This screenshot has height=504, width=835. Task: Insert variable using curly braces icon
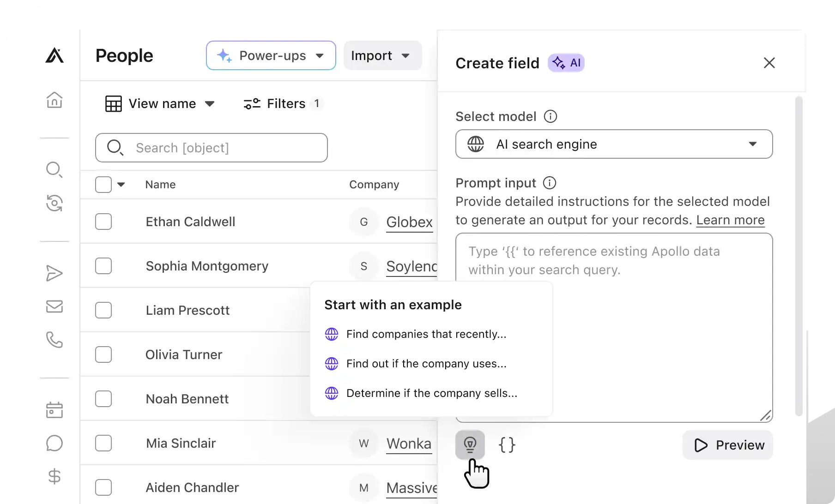click(507, 445)
